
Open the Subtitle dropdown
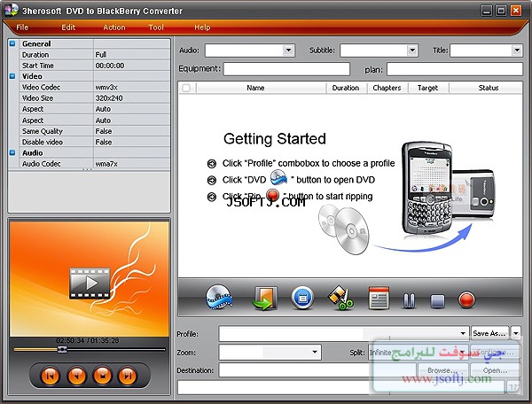(x=412, y=50)
